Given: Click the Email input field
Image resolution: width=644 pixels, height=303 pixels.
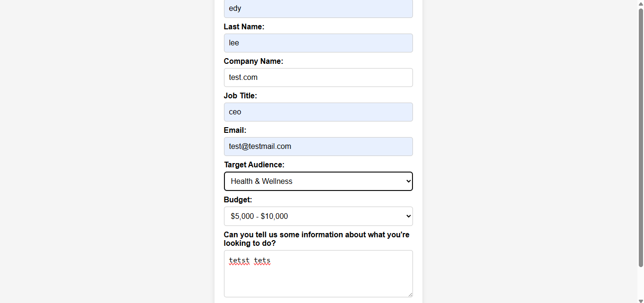Looking at the screenshot, I should pyautogui.click(x=318, y=147).
